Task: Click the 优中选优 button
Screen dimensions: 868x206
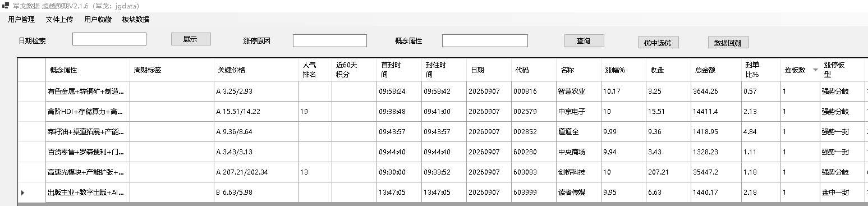Action: [658, 43]
